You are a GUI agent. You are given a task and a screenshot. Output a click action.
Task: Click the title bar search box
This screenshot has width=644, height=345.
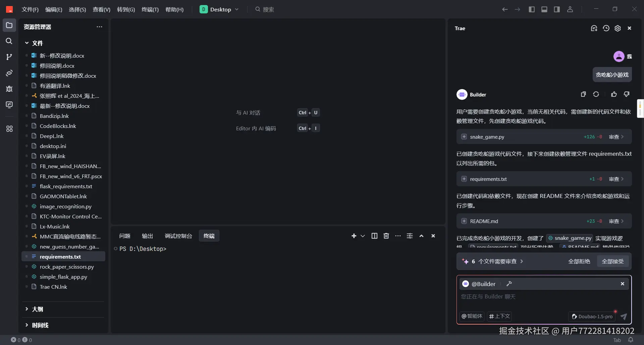tap(265, 9)
